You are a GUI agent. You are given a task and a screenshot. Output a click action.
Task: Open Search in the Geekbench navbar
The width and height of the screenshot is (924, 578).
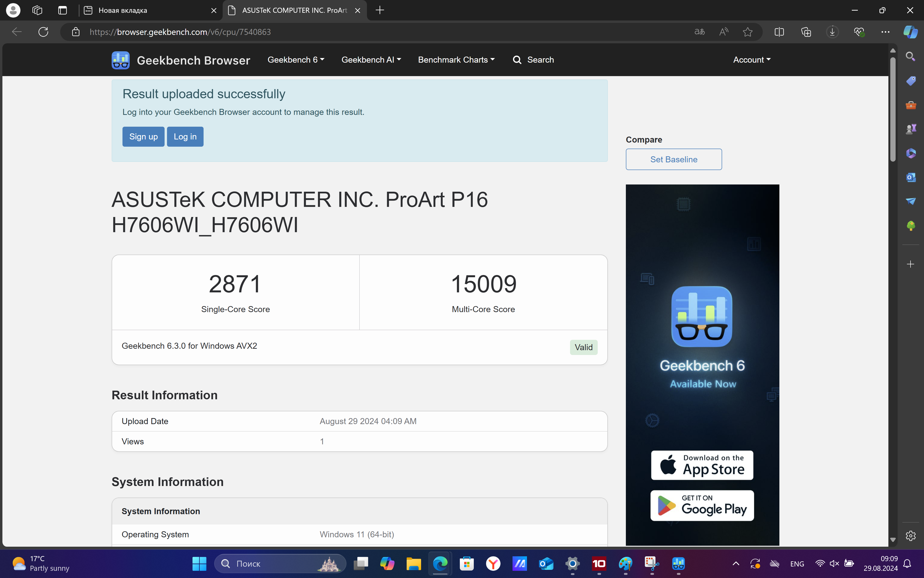533,60
